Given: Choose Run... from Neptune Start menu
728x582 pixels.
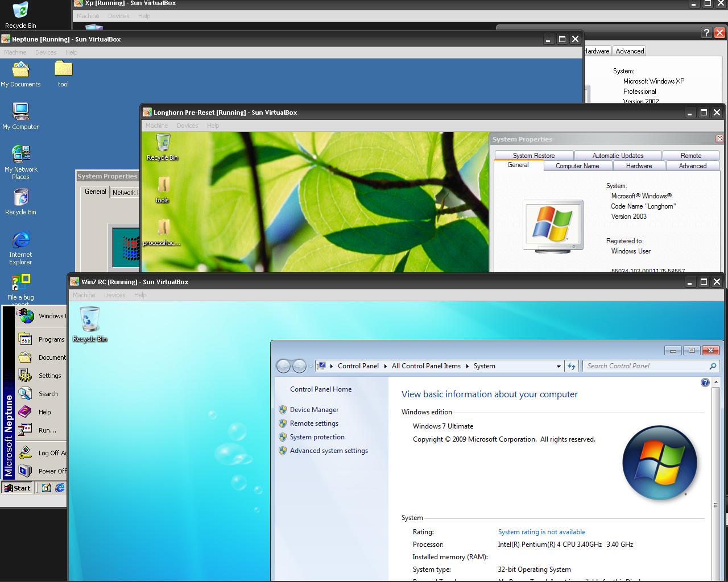Looking at the screenshot, I should [42, 430].
